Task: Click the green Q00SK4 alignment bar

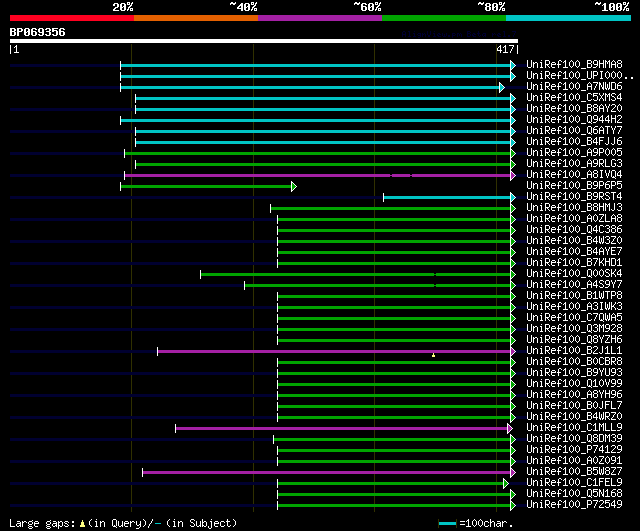Action: (x=356, y=274)
